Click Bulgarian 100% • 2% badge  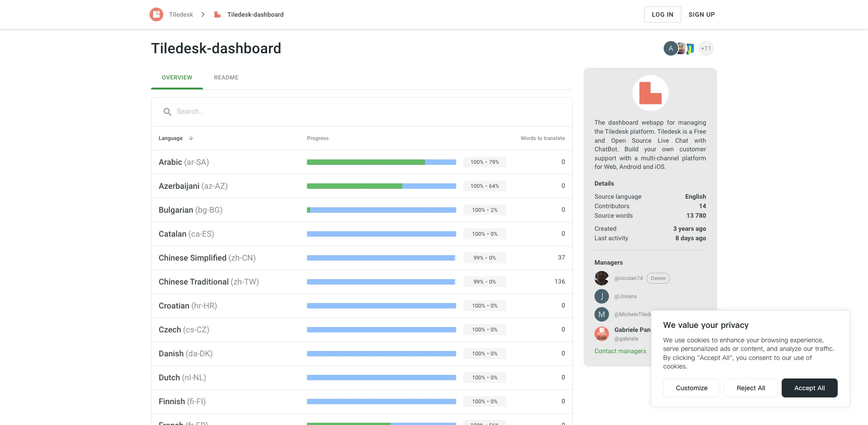pos(485,210)
